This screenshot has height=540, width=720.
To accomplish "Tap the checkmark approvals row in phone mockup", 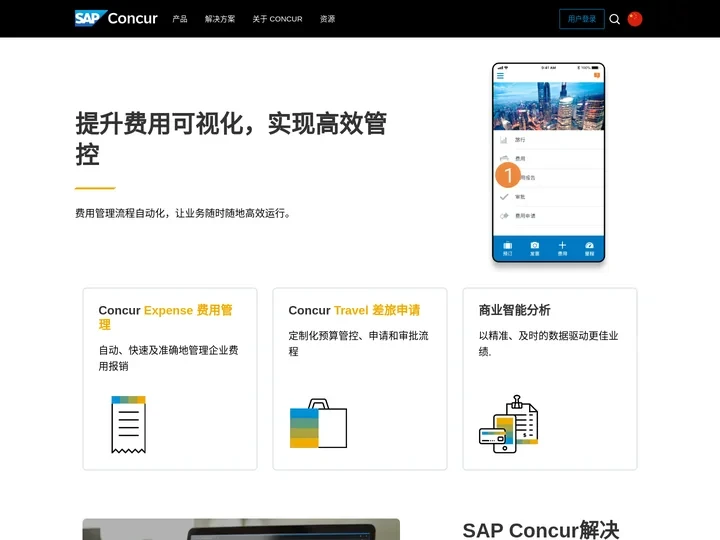I will coord(548,197).
